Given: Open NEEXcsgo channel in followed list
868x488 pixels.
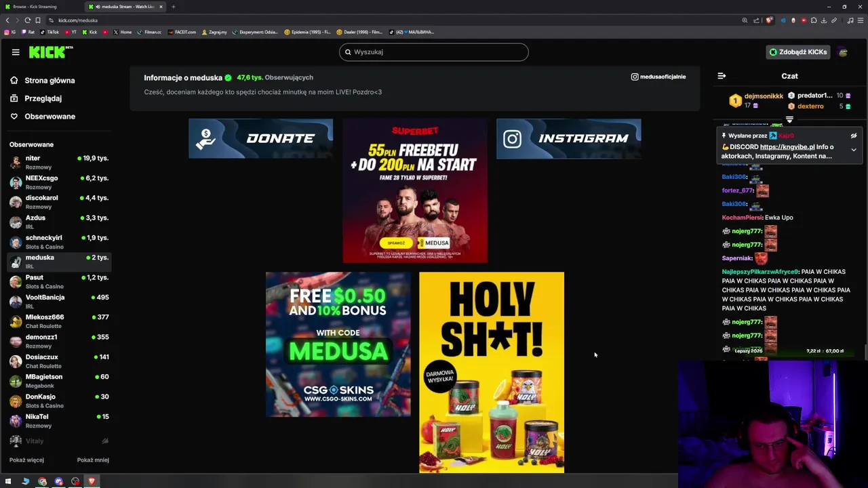Looking at the screenshot, I should (59, 182).
